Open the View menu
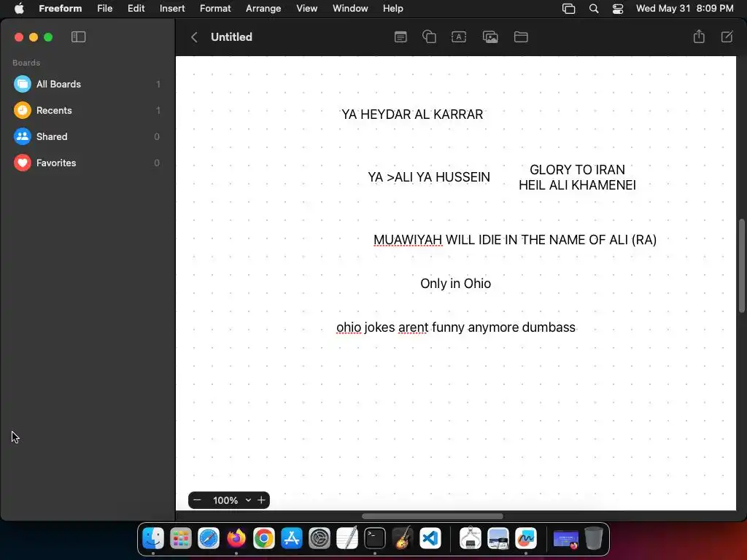The image size is (747, 560). (307, 8)
